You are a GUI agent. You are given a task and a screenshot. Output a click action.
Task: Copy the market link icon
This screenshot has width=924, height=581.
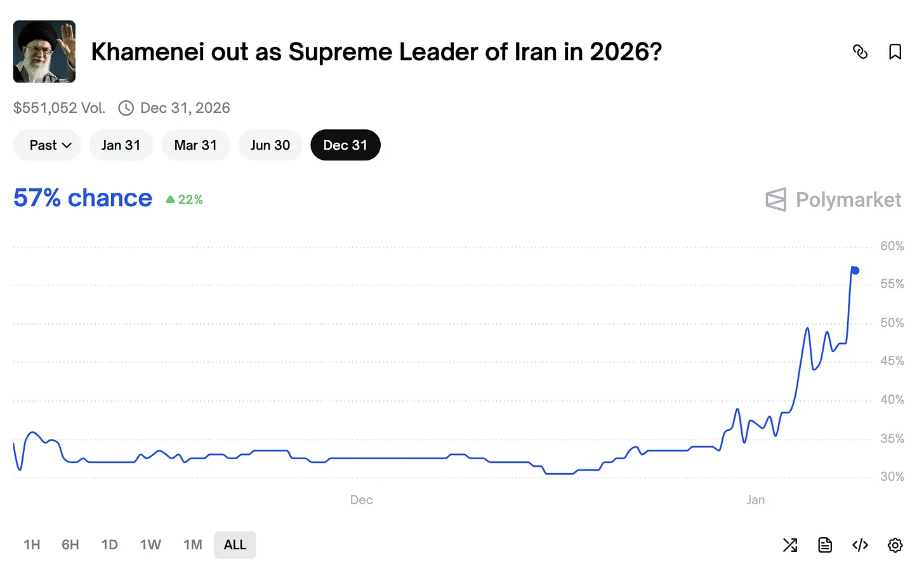[x=860, y=52]
